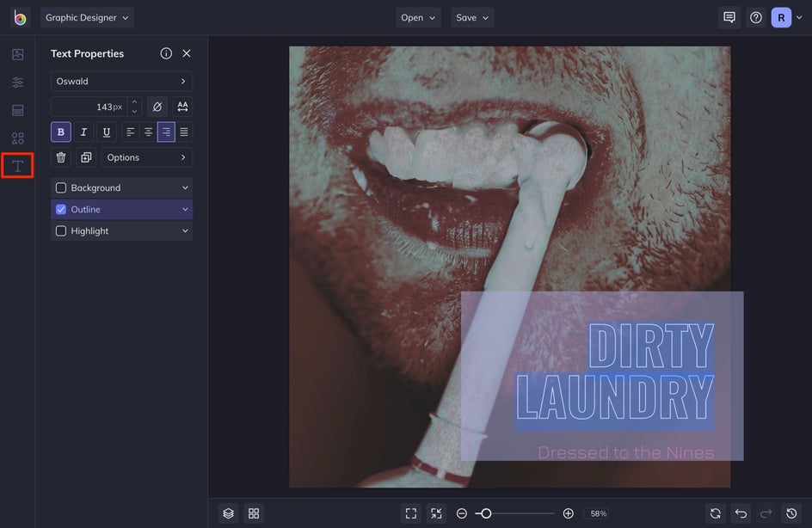Uncheck the Outline checkbox
The width and height of the screenshot is (812, 528).
pos(61,209)
